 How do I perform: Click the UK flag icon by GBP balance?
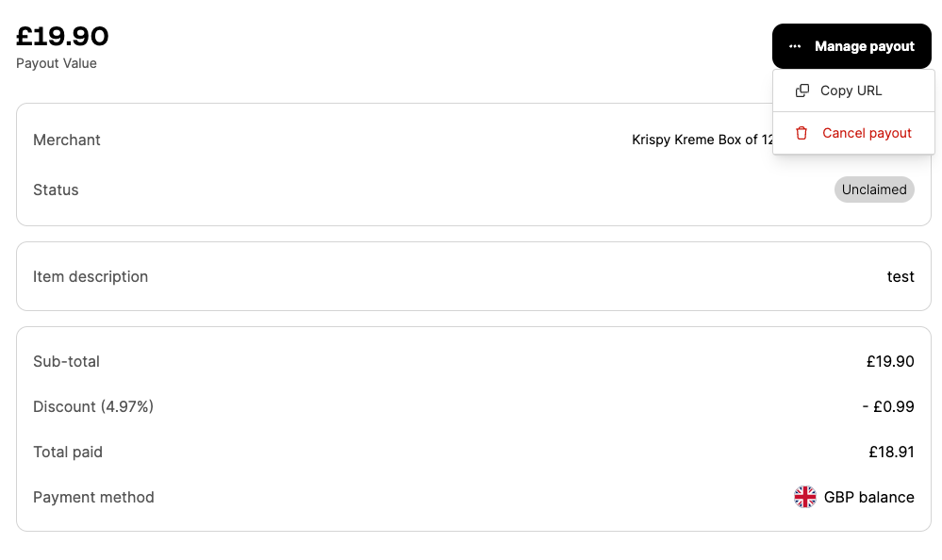tap(805, 497)
